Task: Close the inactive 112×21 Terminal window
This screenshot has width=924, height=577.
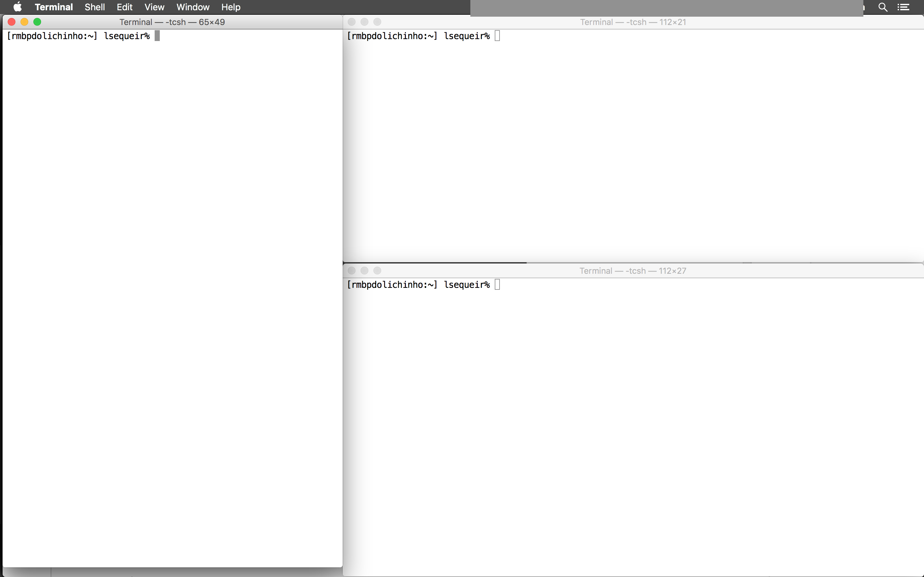Action: pos(352,22)
